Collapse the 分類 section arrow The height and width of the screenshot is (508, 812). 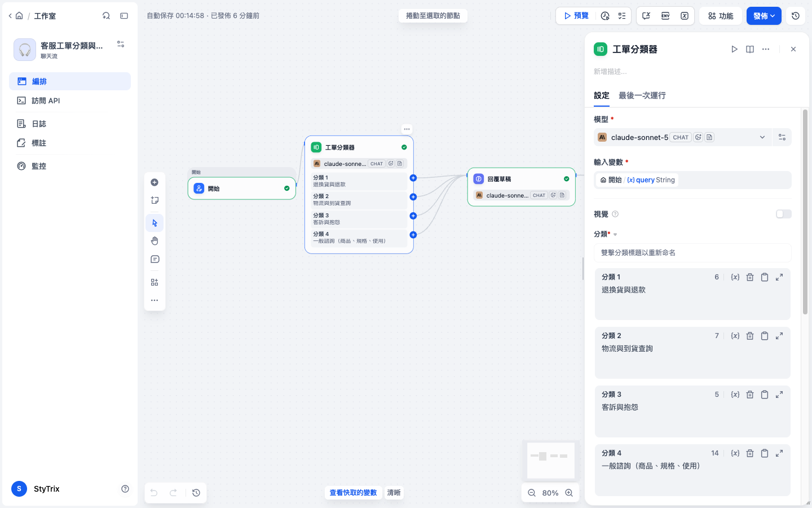coord(615,234)
